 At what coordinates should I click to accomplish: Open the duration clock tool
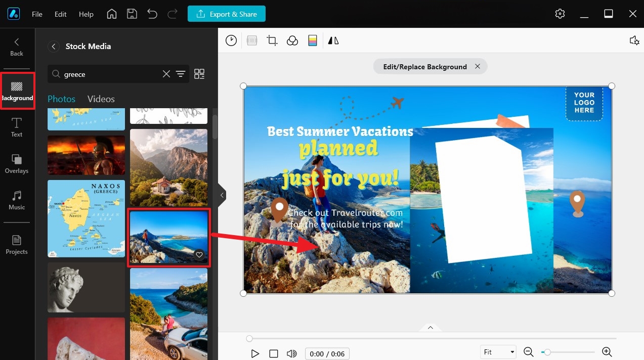point(231,40)
